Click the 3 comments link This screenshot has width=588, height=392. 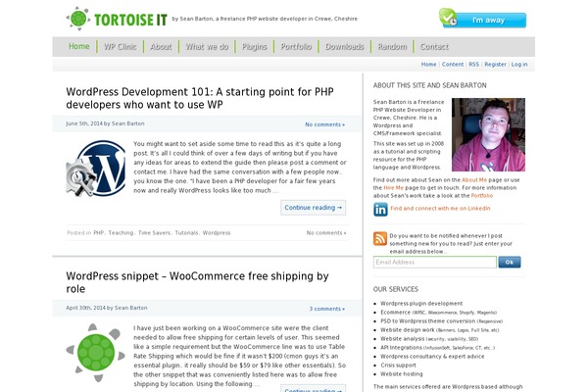coord(327,309)
